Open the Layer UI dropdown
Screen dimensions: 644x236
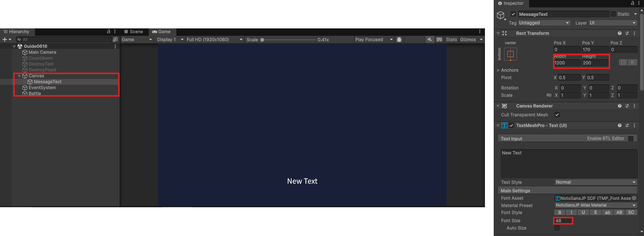tap(613, 23)
